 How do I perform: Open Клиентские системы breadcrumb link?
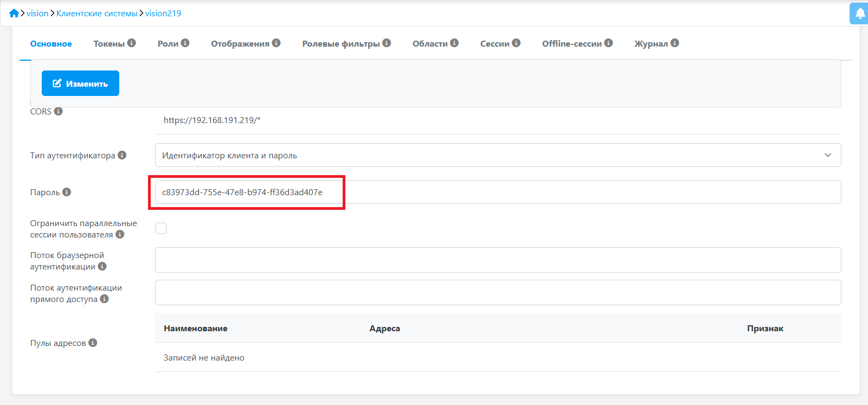coord(97,13)
